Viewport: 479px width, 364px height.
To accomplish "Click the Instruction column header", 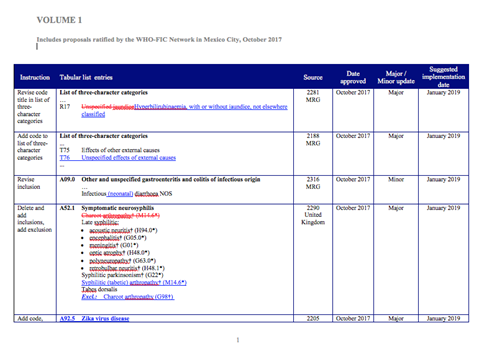I will (35, 77).
